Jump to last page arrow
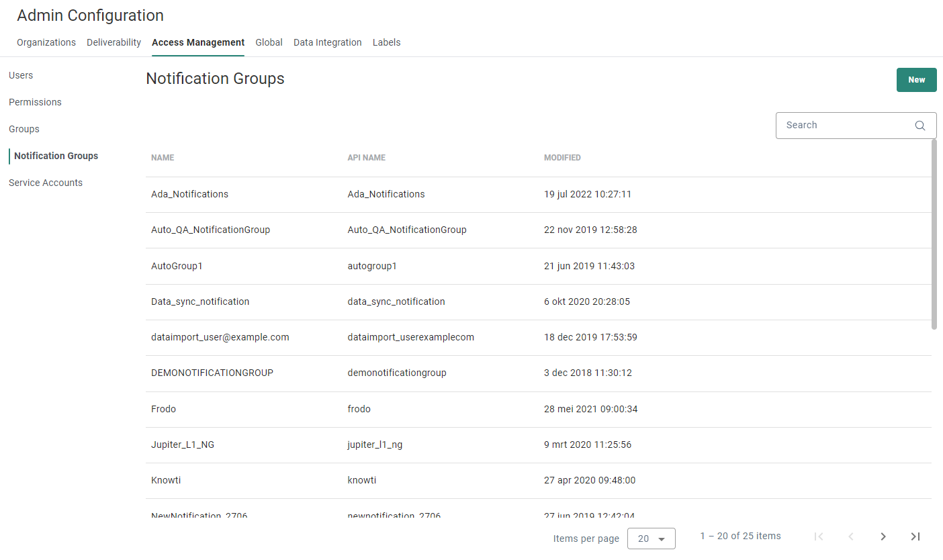This screenshot has height=560, width=943. click(915, 536)
